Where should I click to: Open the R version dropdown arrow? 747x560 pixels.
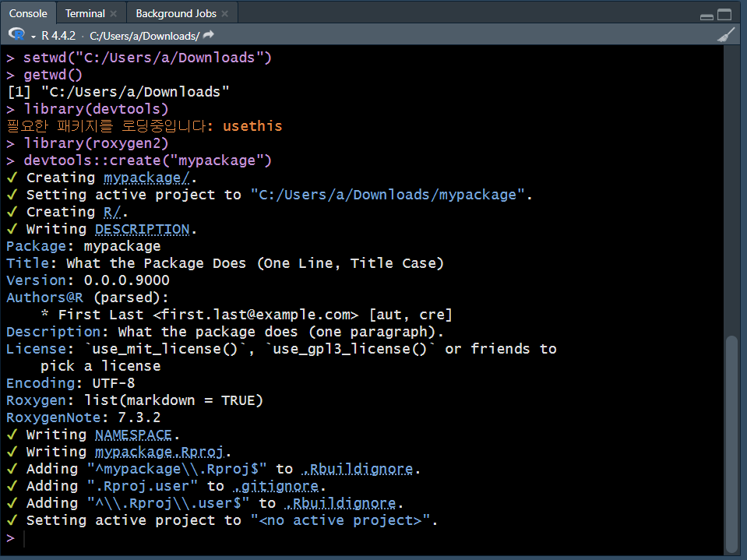(x=33, y=36)
